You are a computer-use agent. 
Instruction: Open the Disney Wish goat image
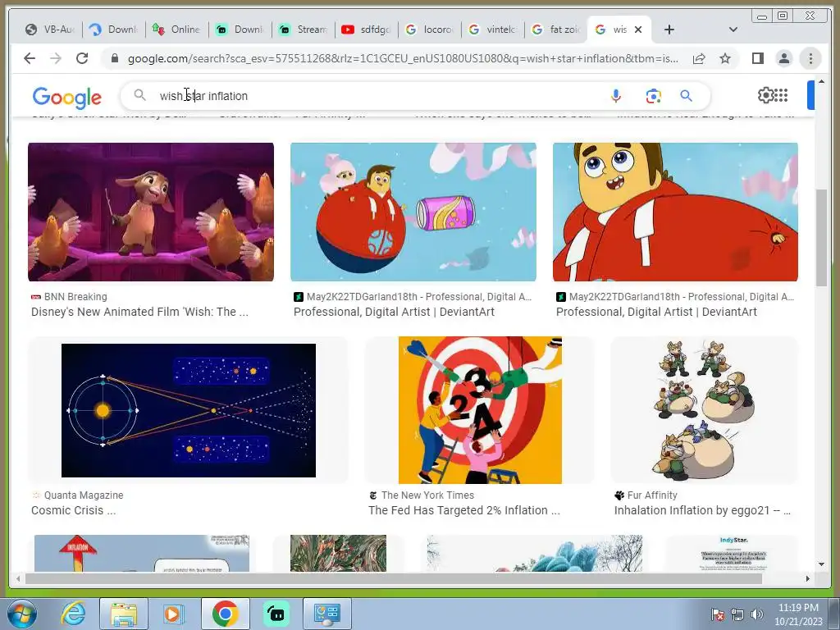tap(151, 212)
